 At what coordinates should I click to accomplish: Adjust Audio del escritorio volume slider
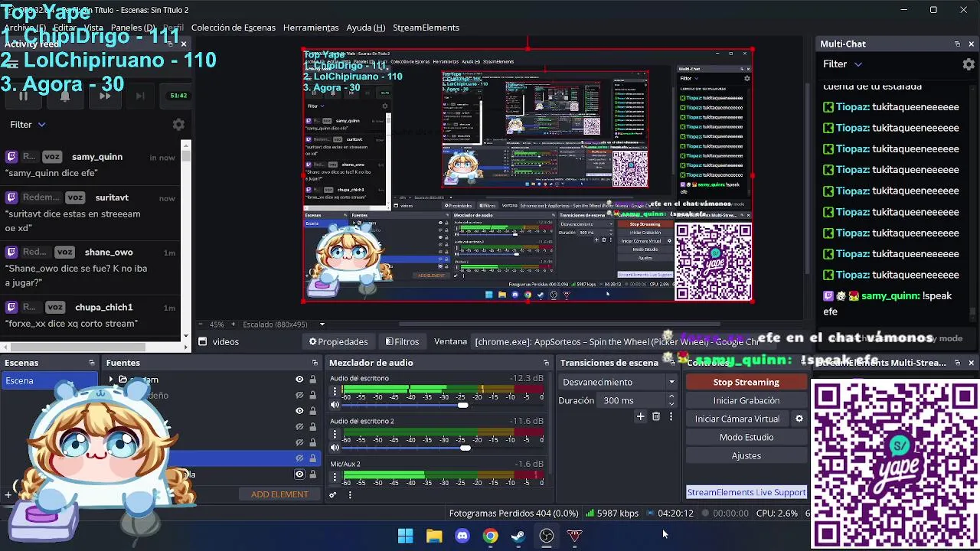pyautogui.click(x=462, y=405)
